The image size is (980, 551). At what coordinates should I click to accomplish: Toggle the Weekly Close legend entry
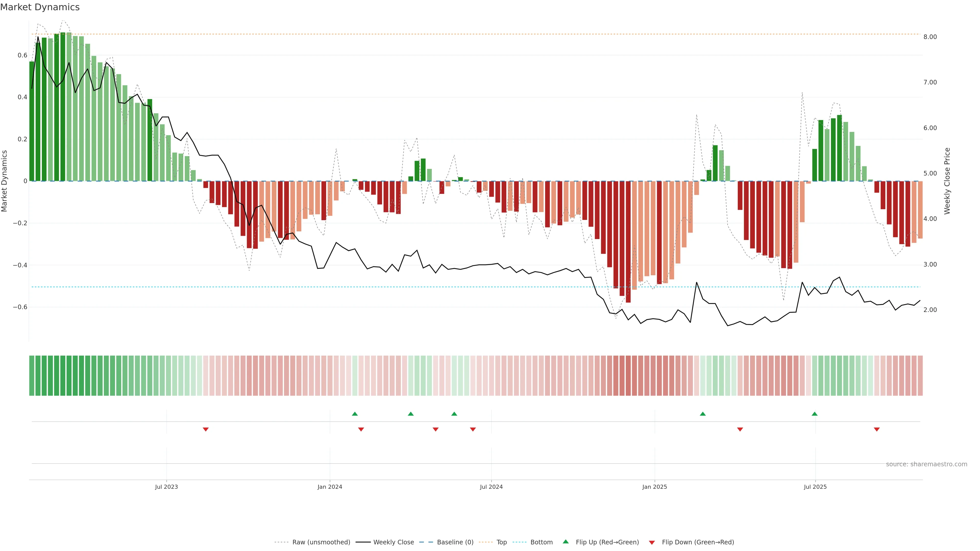pyautogui.click(x=393, y=542)
